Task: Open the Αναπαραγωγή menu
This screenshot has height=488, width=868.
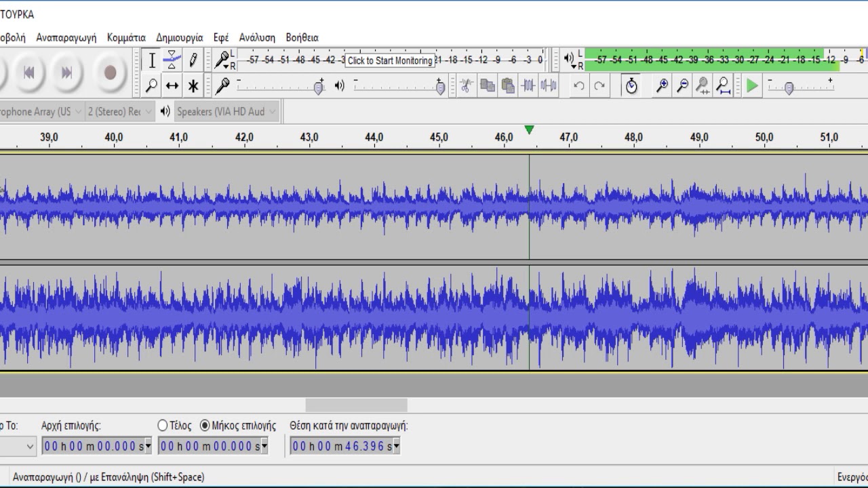Action: 66,37
